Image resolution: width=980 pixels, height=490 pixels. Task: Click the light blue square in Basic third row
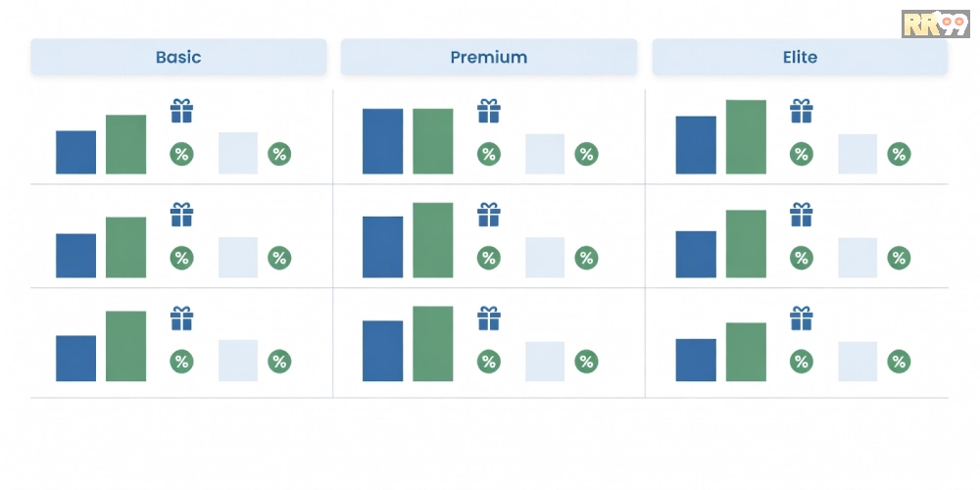click(238, 361)
